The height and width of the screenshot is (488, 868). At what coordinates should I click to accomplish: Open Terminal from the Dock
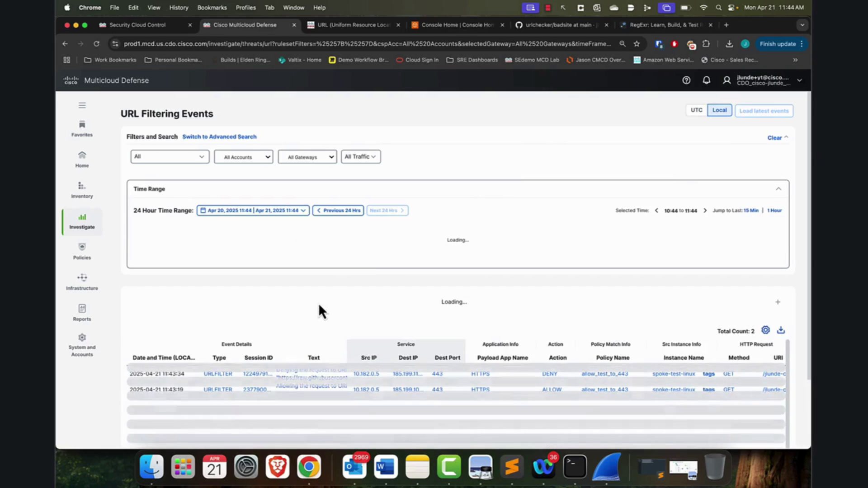575,467
